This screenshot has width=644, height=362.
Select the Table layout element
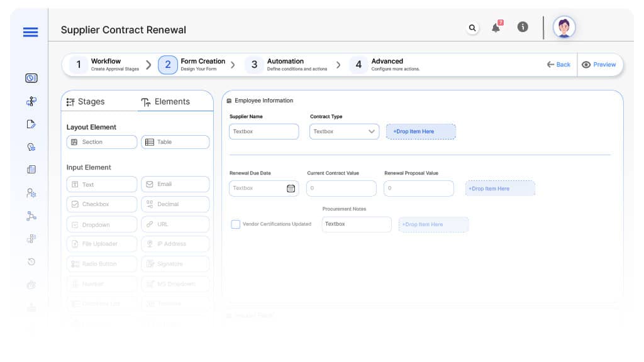coord(175,142)
